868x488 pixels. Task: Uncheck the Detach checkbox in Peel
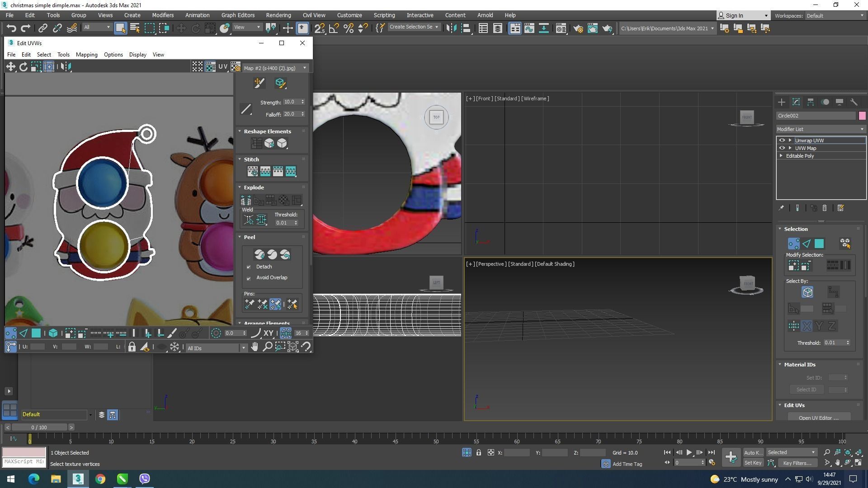(249, 267)
